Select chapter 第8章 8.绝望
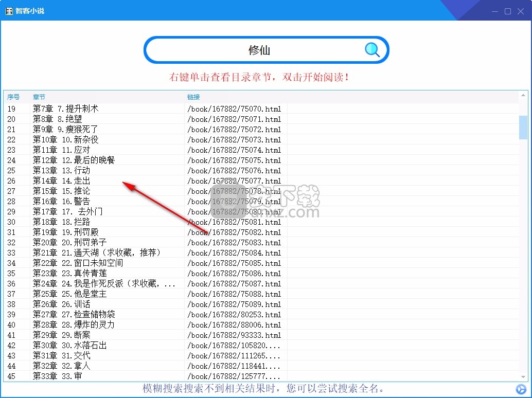This screenshot has height=398, width=532. [x=57, y=119]
